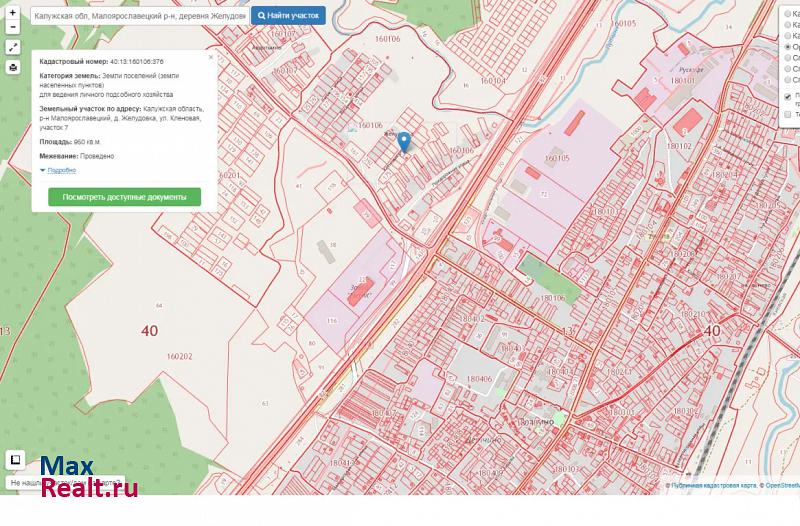Screen dimensions: 800x526
Task: Open the OpenStreetMap attribution link
Action: click(x=781, y=486)
